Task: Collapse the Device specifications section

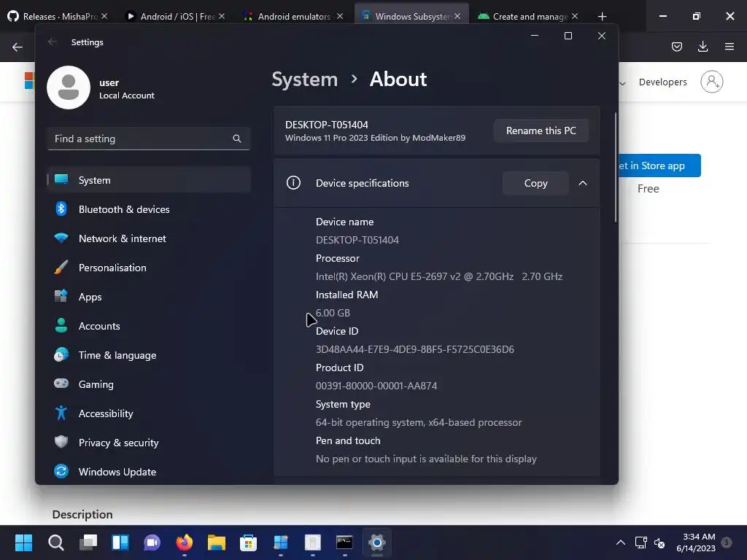Action: (x=583, y=183)
